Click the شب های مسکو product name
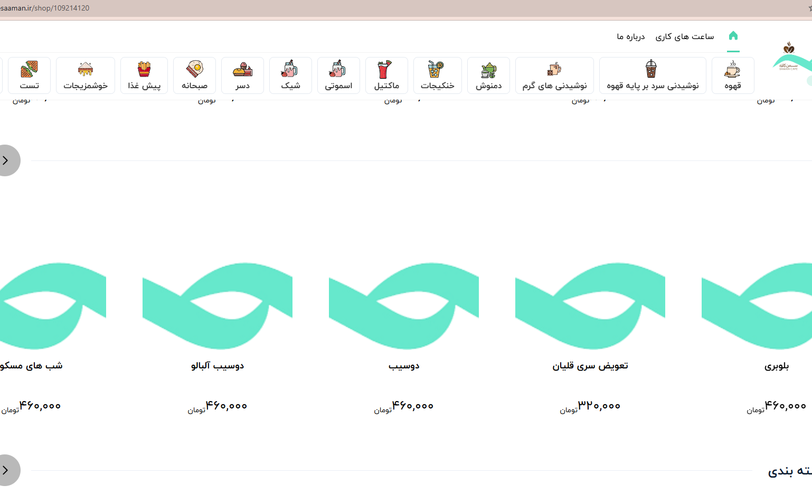Image resolution: width=812 pixels, height=504 pixels. [x=31, y=365]
